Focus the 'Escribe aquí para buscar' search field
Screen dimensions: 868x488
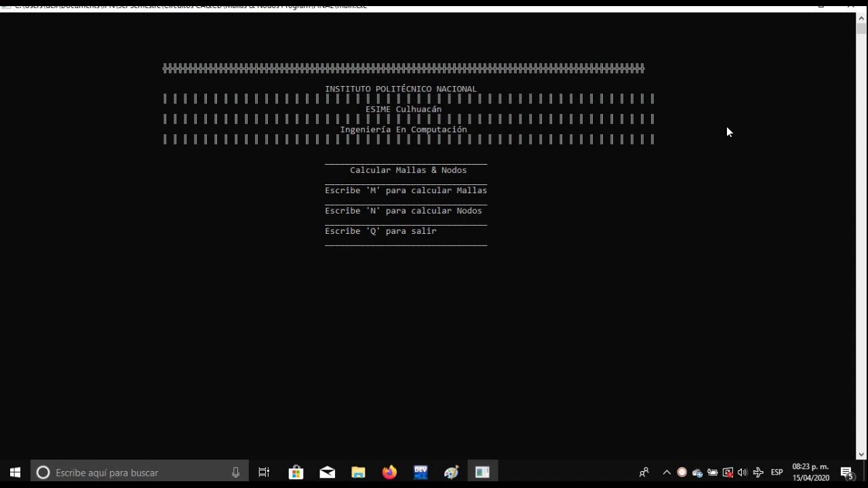pos(139,472)
